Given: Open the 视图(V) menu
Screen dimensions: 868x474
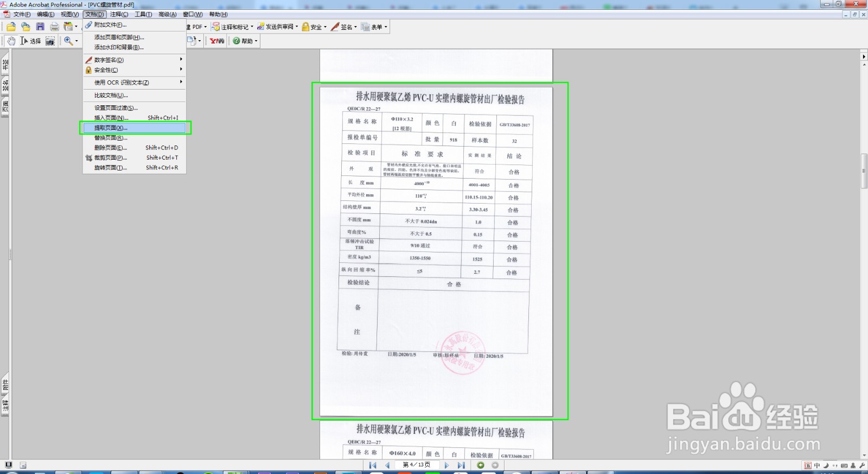Looking at the screenshot, I should [x=69, y=14].
